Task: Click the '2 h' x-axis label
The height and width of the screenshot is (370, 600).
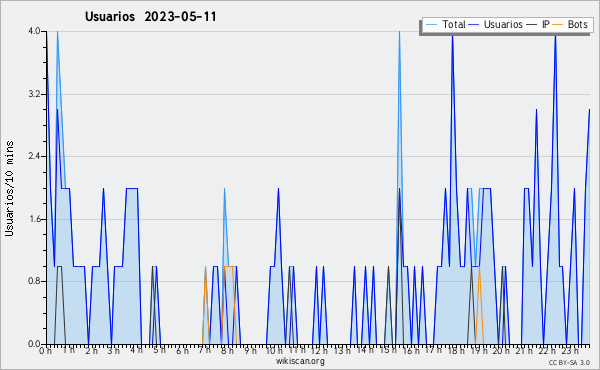Action: [91, 350]
